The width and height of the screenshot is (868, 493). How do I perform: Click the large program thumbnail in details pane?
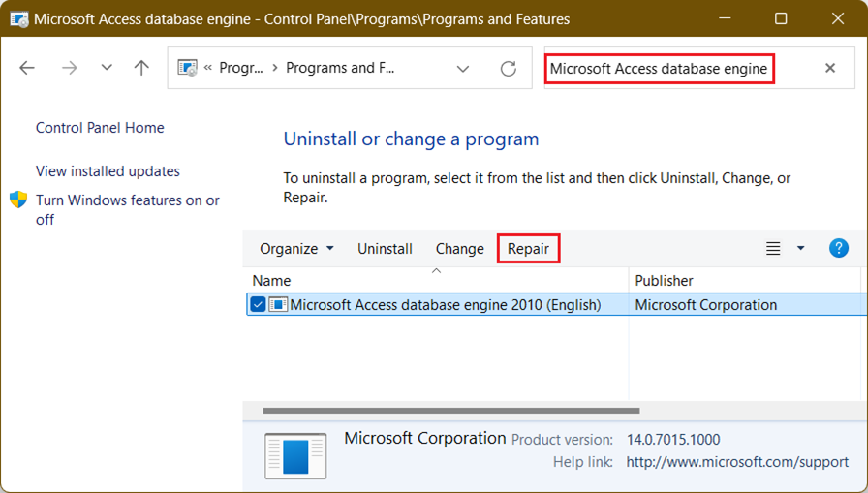(295, 456)
